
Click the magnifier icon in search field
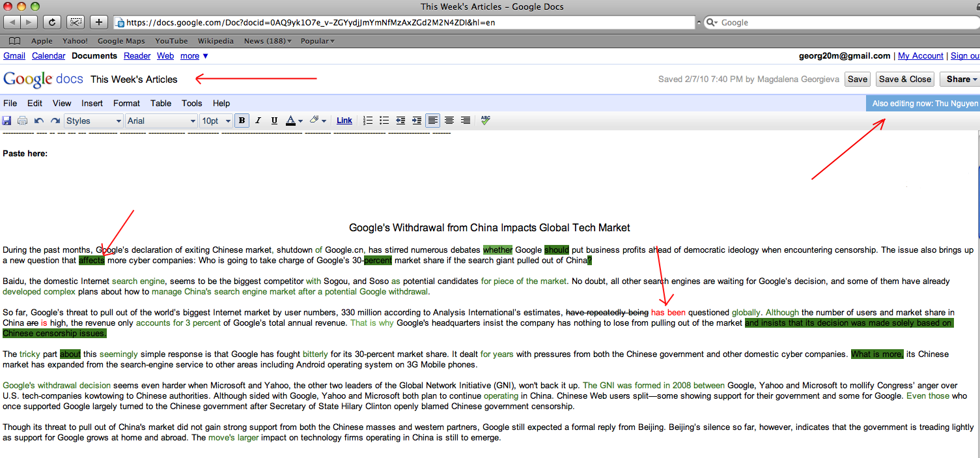coord(712,22)
